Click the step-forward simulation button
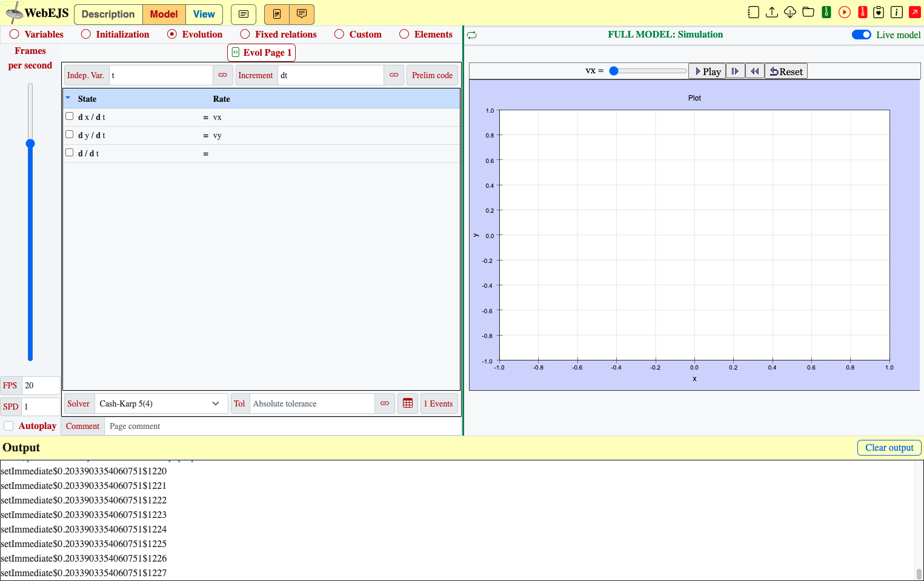 point(736,71)
